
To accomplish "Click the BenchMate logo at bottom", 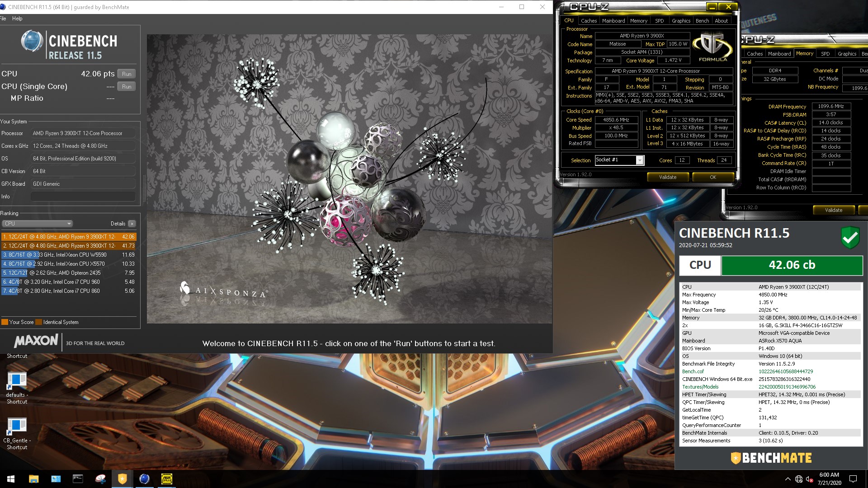I will pos(771,458).
